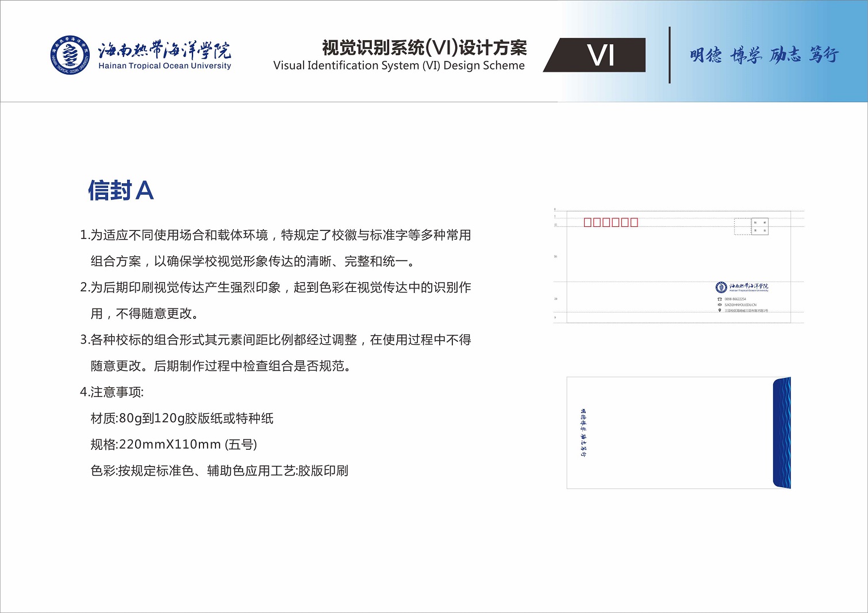Click the blue wave flap on envelope back
Screen dimensions: 868x613
(x=782, y=433)
